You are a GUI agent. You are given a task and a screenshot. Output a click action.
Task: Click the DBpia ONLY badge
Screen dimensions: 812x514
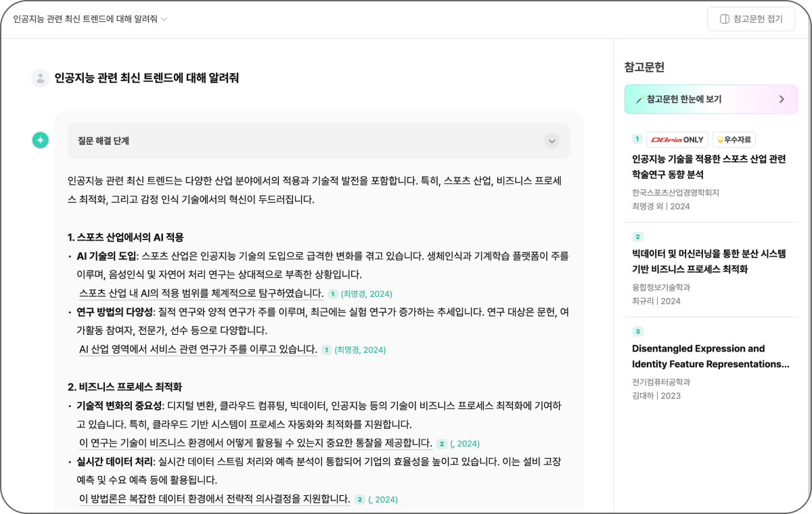pos(677,140)
